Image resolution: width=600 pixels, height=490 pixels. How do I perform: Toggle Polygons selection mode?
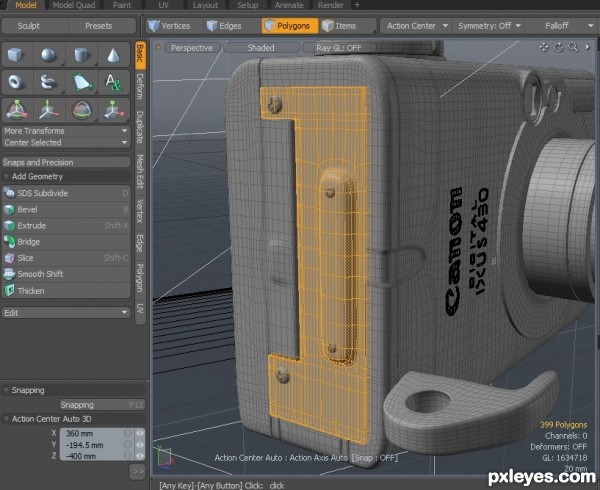tap(290, 26)
